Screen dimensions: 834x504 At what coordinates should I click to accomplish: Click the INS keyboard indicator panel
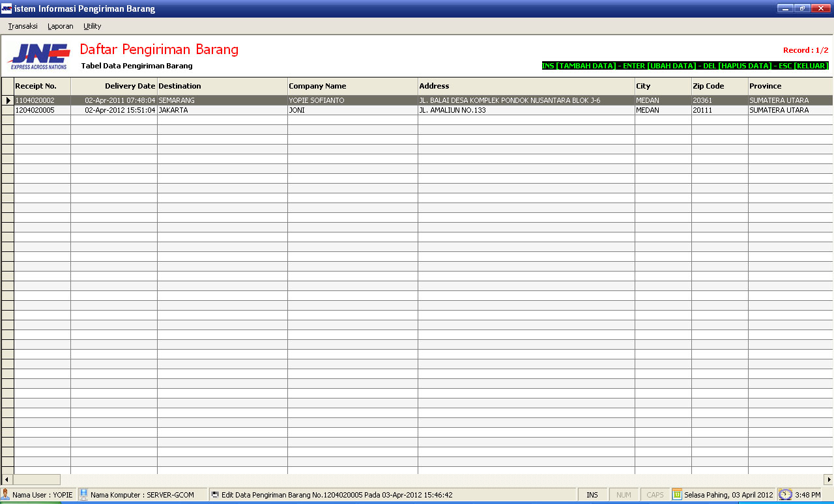point(592,495)
